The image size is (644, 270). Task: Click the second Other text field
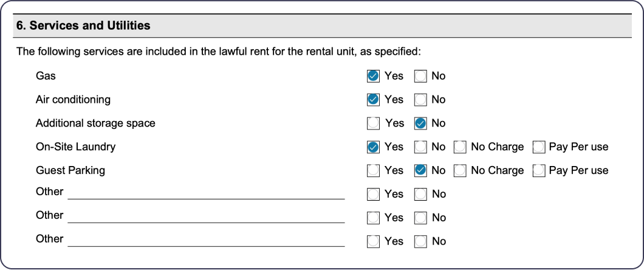tap(206, 216)
